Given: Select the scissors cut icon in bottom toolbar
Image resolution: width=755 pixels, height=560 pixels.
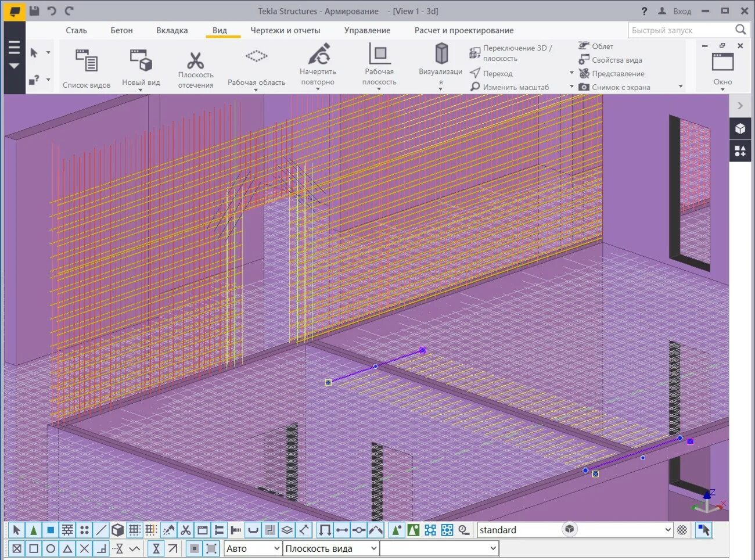Looking at the screenshot, I should tap(187, 530).
